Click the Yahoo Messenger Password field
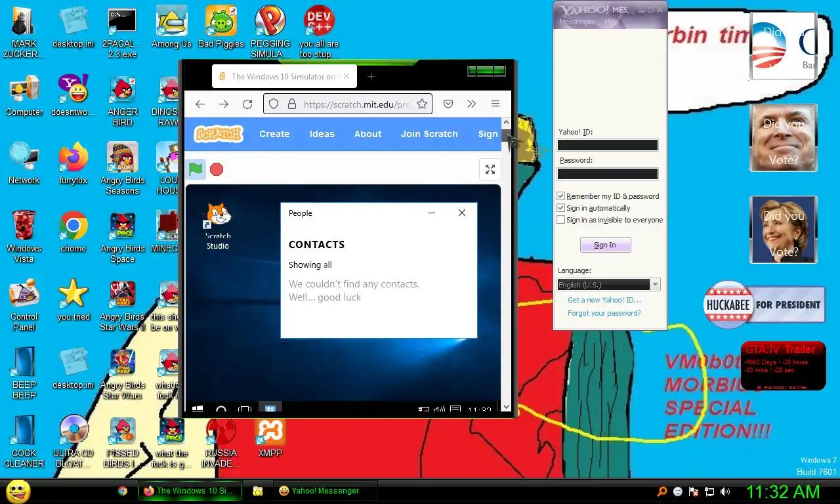840x504 pixels. [x=608, y=174]
